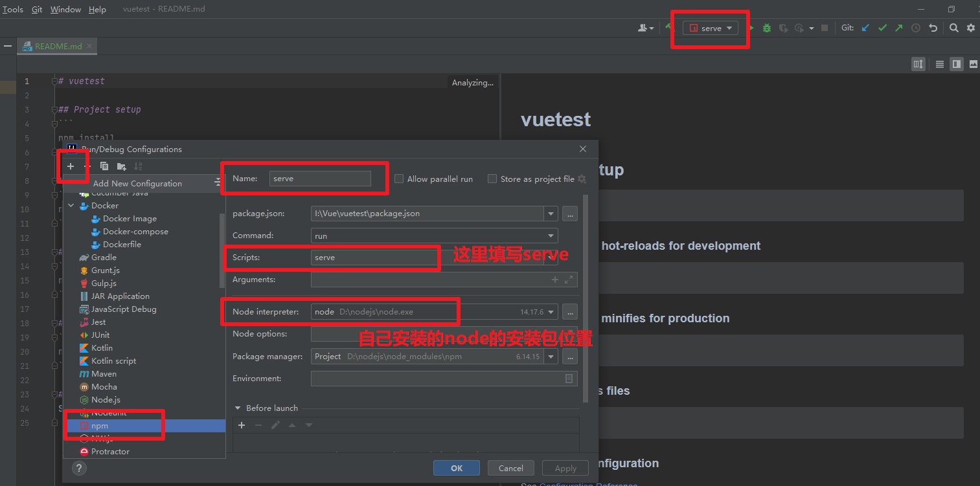The image size is (980, 486).
Task: Click Git Commit green checkmark icon
Action: pos(882,28)
